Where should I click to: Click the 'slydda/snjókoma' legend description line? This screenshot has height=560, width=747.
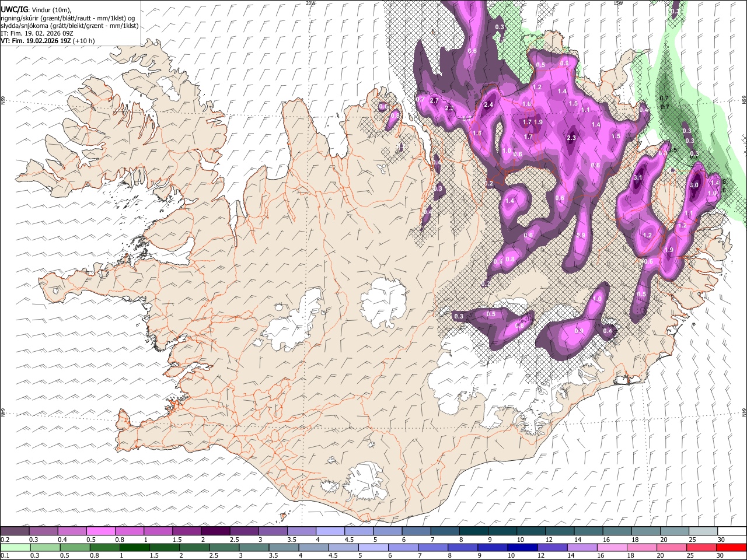[69, 26]
